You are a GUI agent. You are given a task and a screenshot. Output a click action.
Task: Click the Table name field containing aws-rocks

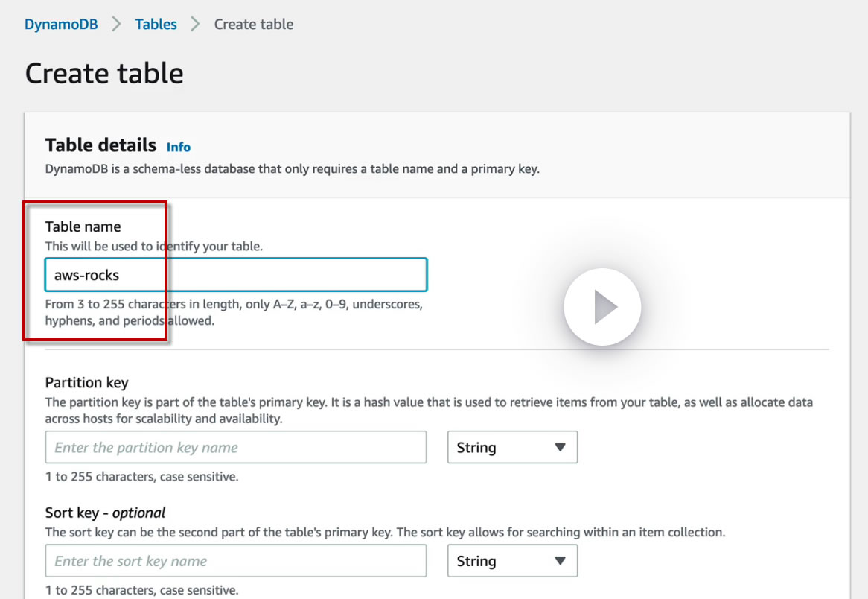(x=236, y=275)
